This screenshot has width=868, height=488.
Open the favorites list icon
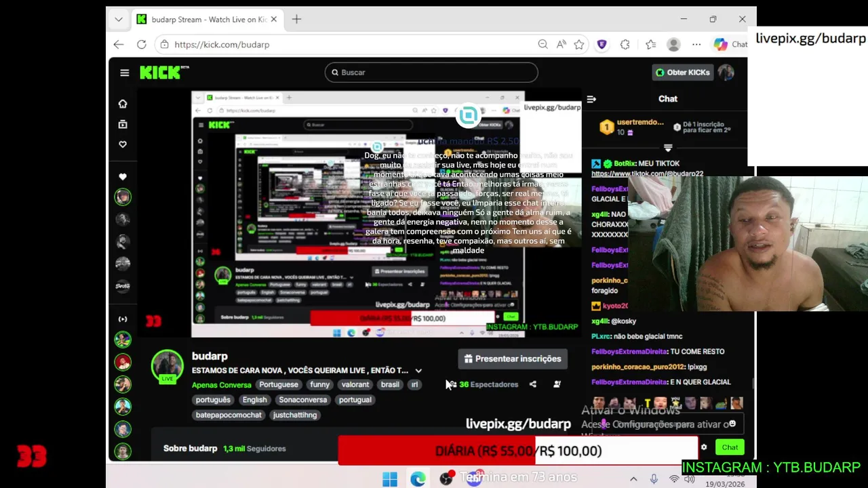651,45
